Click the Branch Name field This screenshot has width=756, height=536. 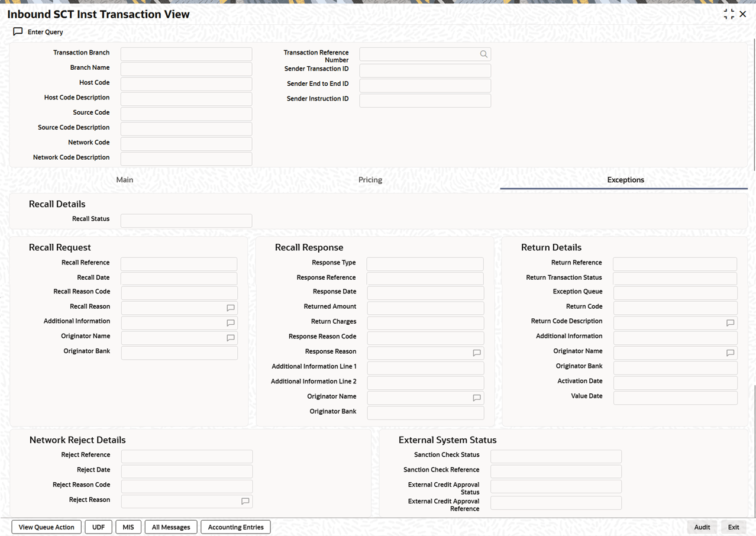(x=186, y=69)
